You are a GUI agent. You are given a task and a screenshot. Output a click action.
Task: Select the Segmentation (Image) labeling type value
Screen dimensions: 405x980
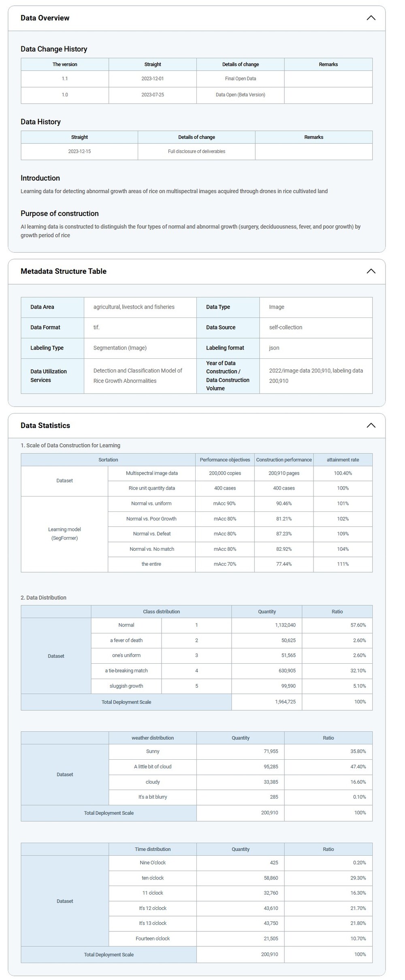click(120, 348)
